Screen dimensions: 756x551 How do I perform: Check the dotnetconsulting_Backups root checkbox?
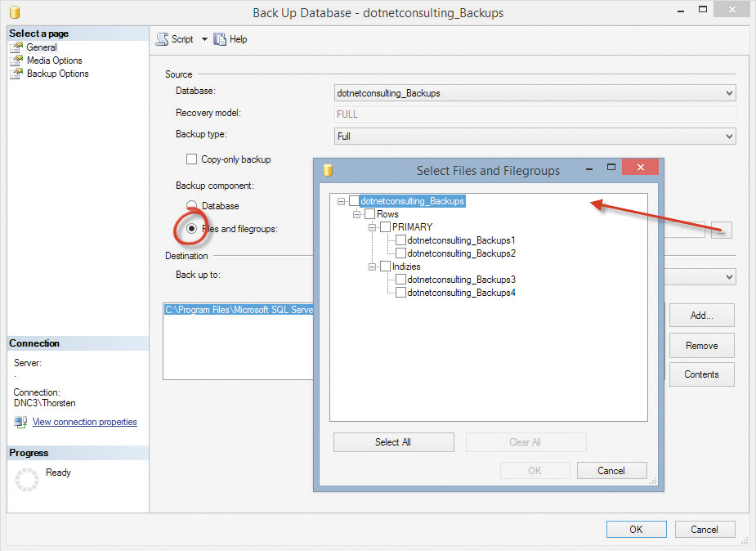point(355,201)
